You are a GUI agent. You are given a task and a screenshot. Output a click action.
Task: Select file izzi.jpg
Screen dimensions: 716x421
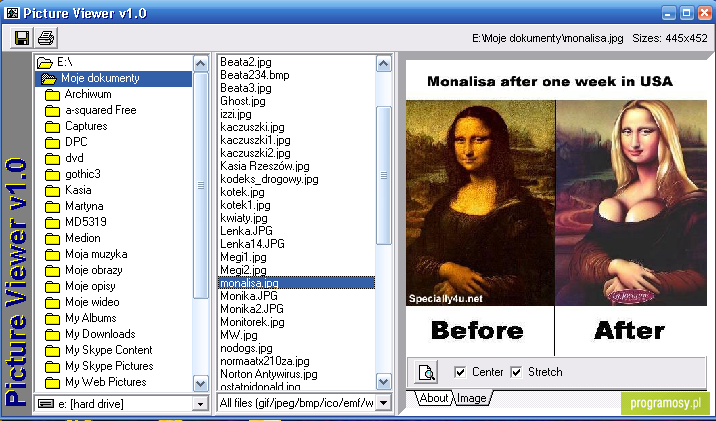236,114
